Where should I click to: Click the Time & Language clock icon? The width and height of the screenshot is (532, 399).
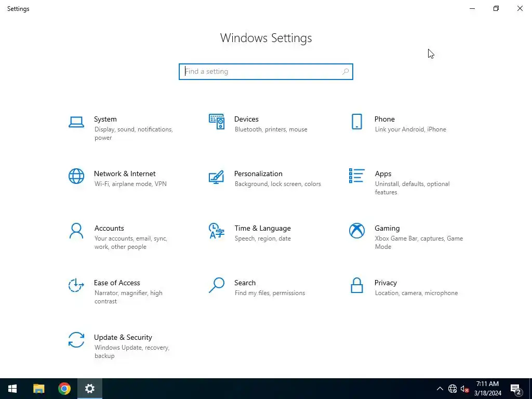tap(217, 231)
